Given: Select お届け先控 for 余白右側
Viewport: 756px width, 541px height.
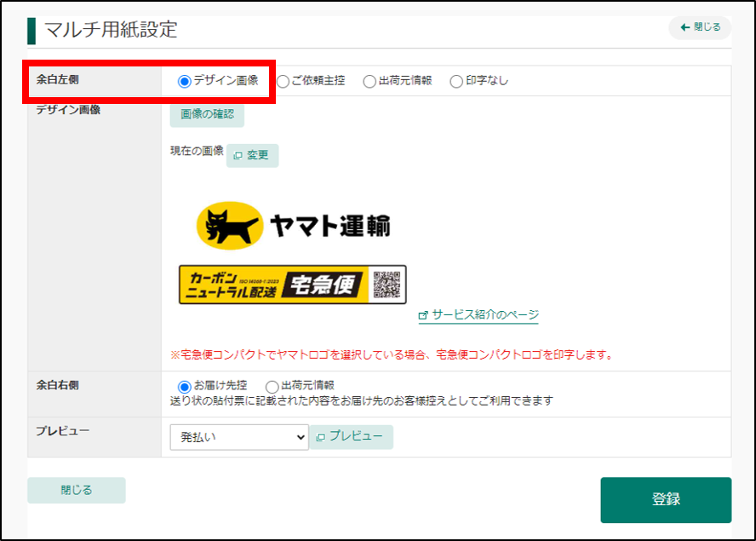Looking at the screenshot, I should click(x=184, y=387).
